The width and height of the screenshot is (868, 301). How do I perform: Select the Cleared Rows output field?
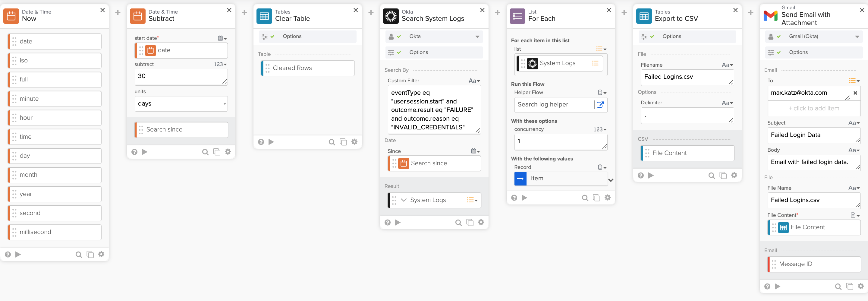[308, 68]
